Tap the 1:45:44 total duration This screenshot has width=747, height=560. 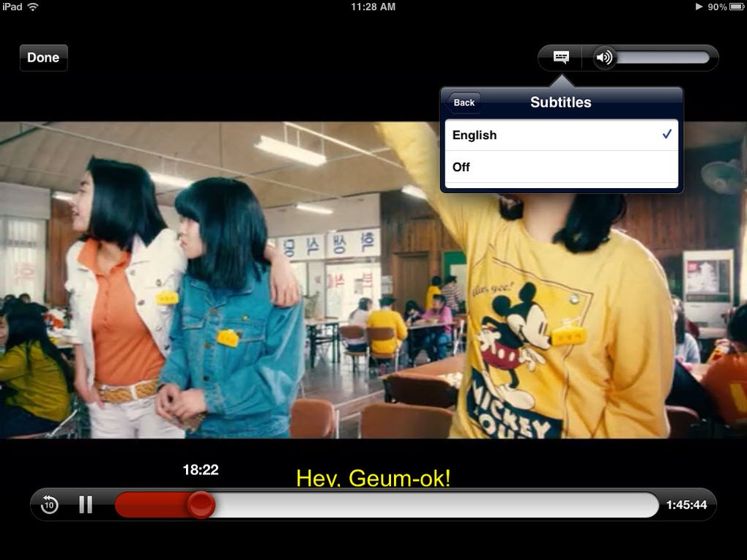(x=686, y=505)
